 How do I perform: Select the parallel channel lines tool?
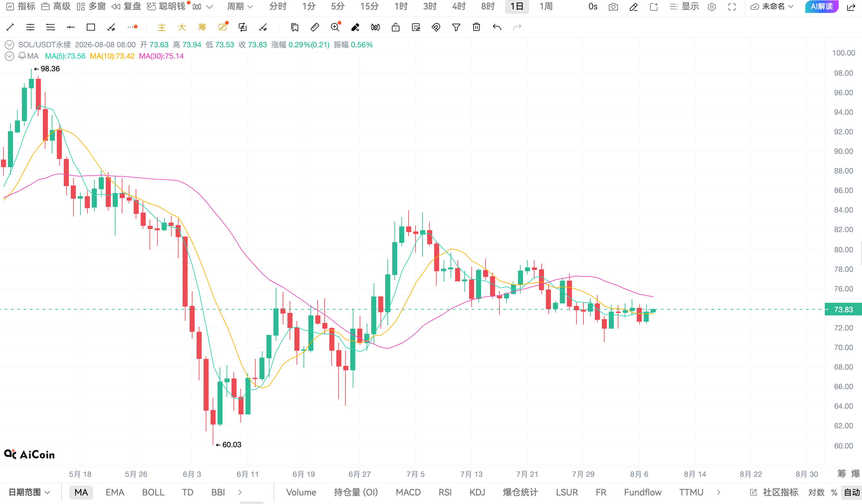click(x=30, y=27)
